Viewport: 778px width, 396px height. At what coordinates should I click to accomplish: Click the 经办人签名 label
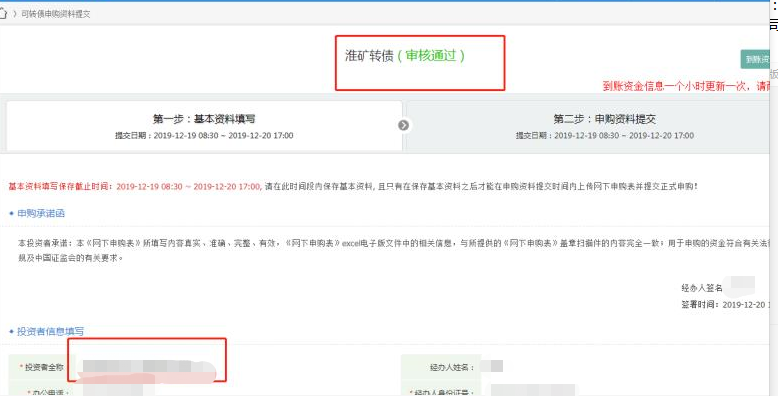[701, 288]
